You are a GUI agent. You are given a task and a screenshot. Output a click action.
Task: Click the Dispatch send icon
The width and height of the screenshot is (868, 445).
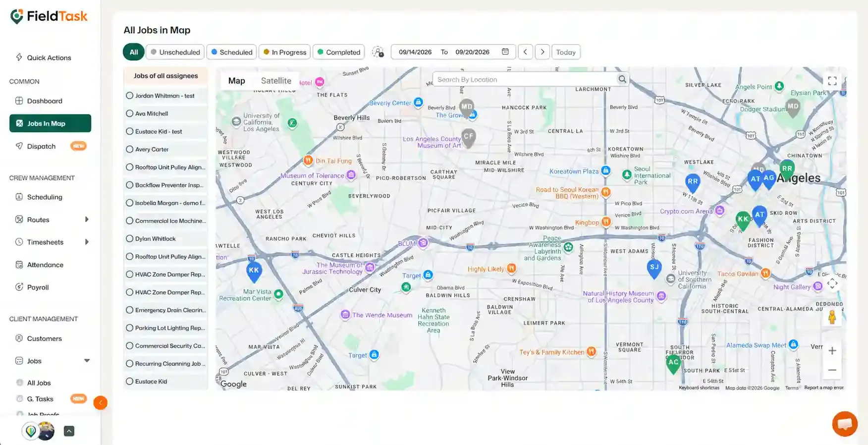point(19,146)
